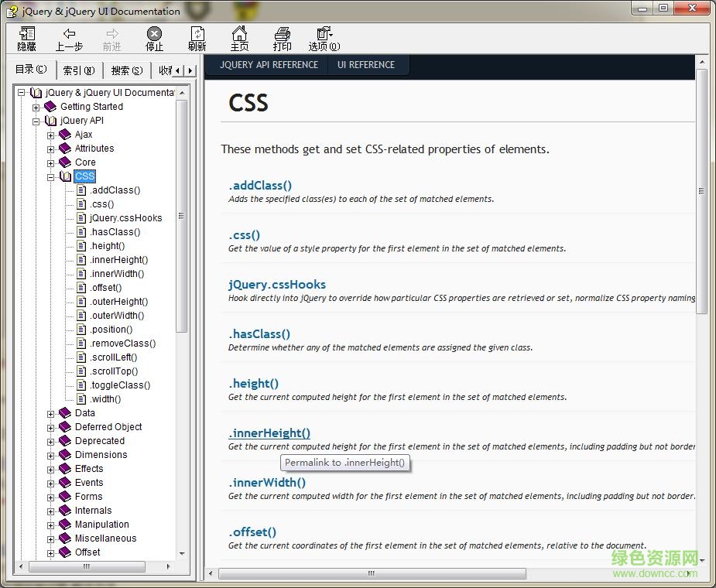Switch to the 索引 (Index) tab
The width and height of the screenshot is (716, 588).
(78, 70)
